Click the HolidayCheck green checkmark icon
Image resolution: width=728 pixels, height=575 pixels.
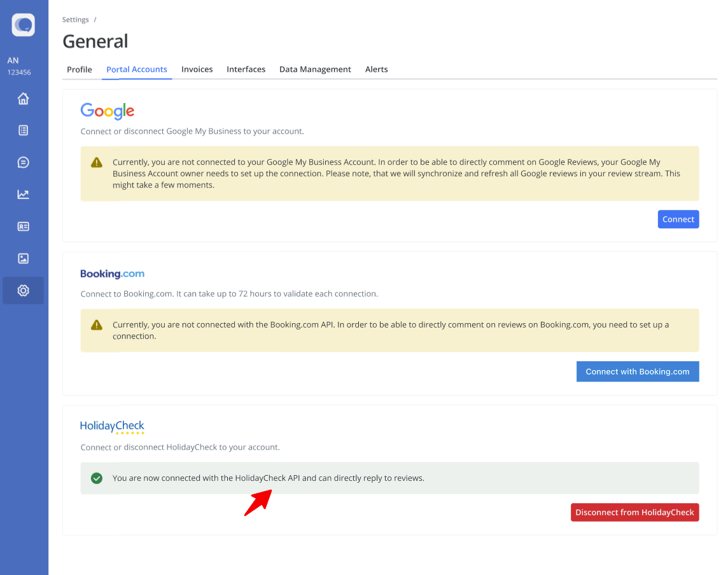pos(97,478)
